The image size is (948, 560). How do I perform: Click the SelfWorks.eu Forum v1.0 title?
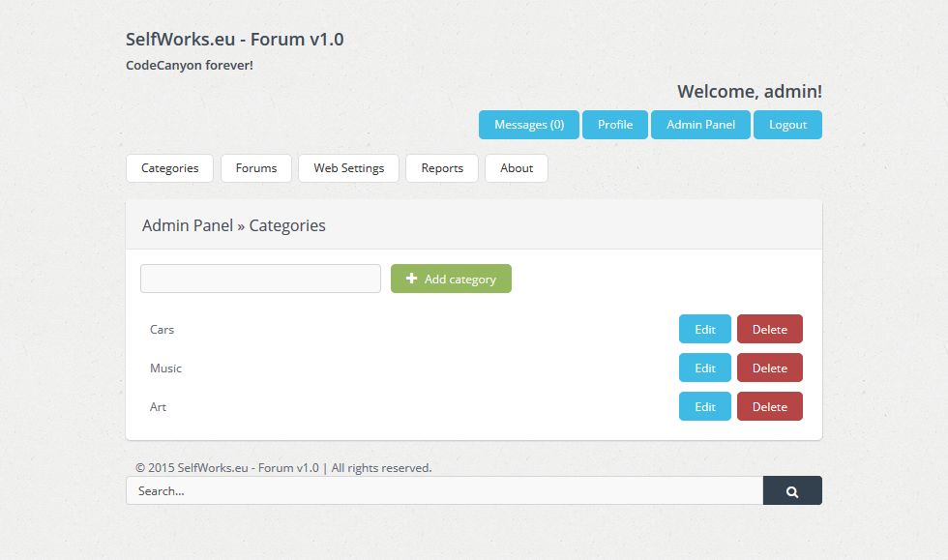pyautogui.click(x=234, y=40)
